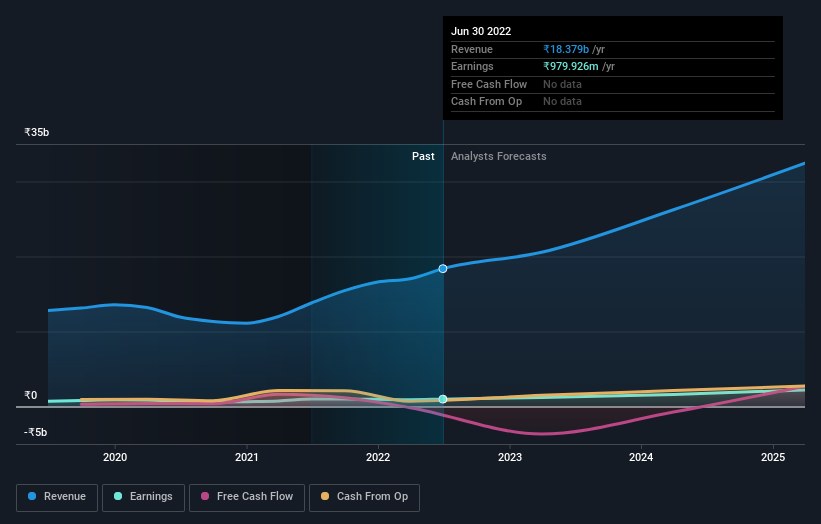Click the earnings data point at Jun 2022

443,399
